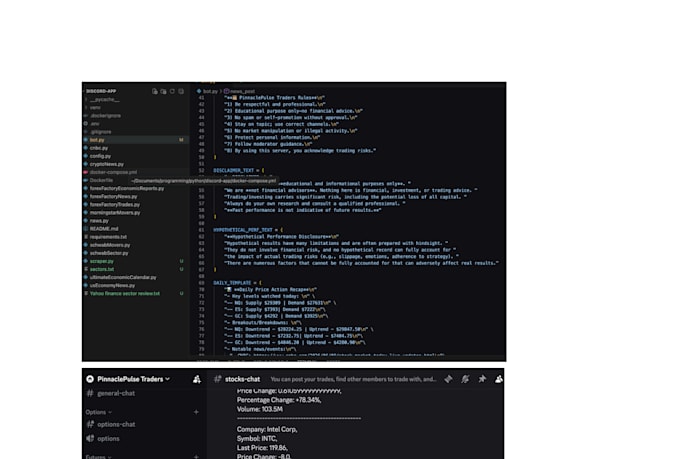The height and width of the screenshot is (459, 680).
Task: Click line number 52 in the editor gutter
Action: pyautogui.click(x=201, y=170)
